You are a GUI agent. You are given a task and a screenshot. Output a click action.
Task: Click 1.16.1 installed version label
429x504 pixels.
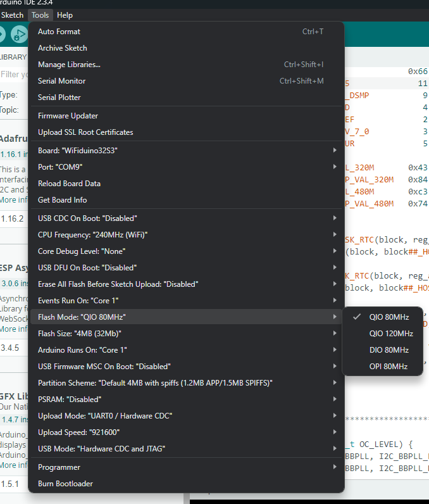[14, 154]
